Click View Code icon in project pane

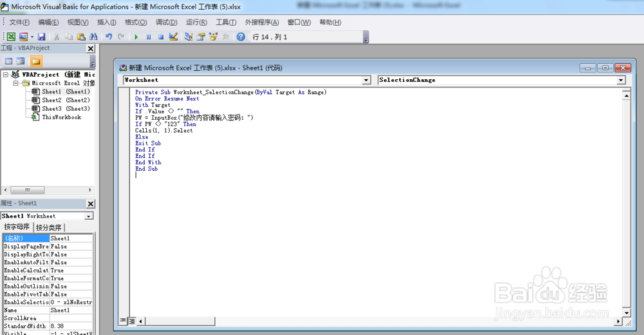click(8, 62)
